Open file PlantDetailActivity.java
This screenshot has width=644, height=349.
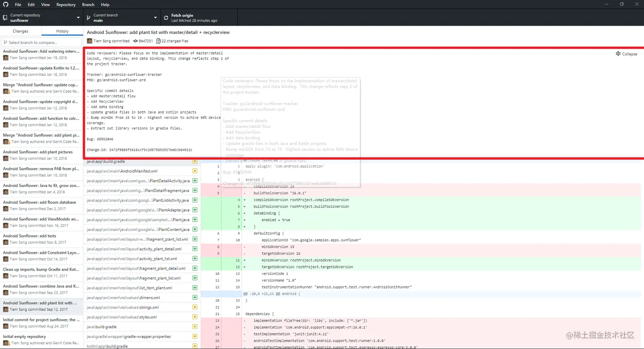(x=142, y=181)
